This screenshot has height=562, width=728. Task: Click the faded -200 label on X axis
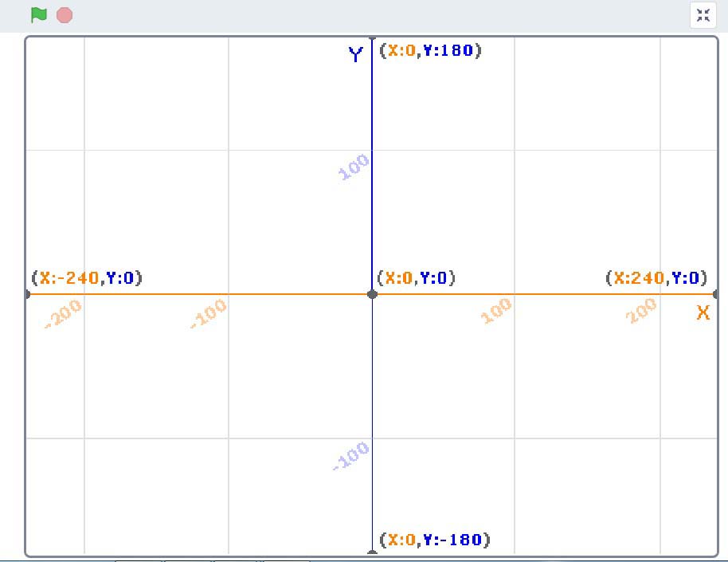(x=64, y=313)
